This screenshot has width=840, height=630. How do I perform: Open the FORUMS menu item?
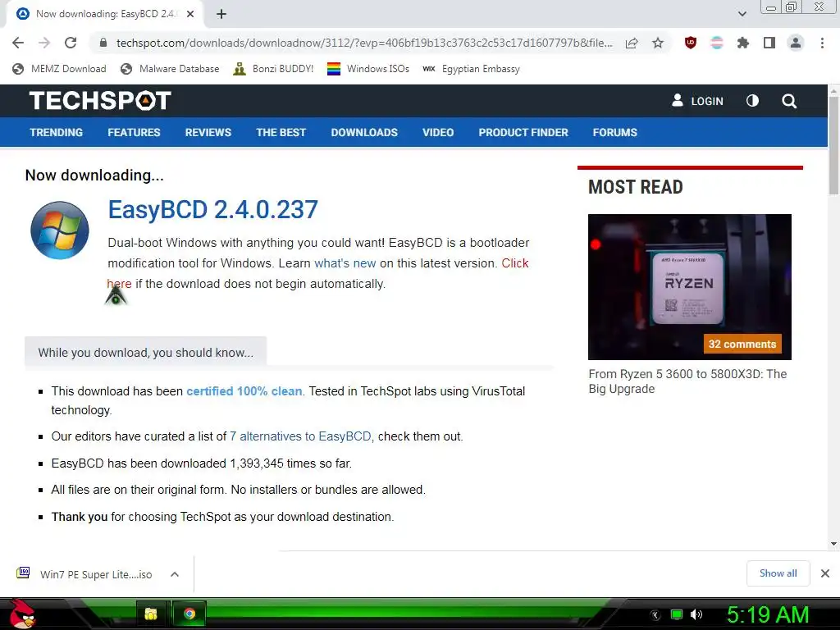point(615,132)
